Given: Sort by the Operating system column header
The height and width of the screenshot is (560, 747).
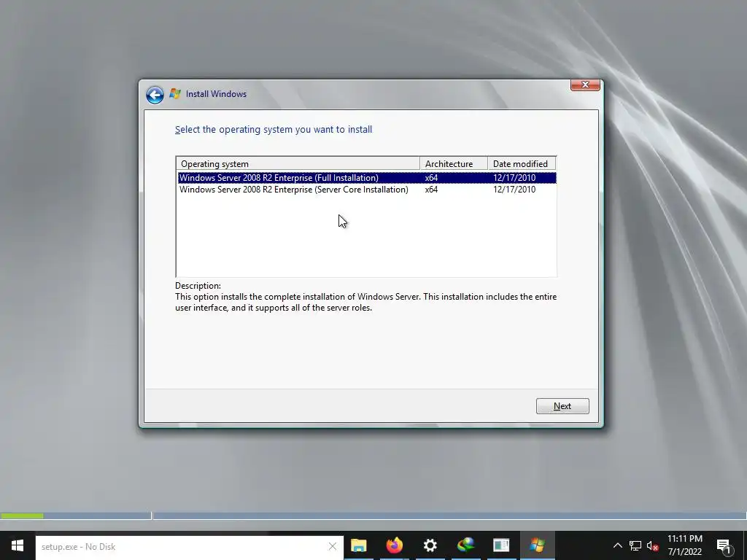Looking at the screenshot, I should coord(298,164).
